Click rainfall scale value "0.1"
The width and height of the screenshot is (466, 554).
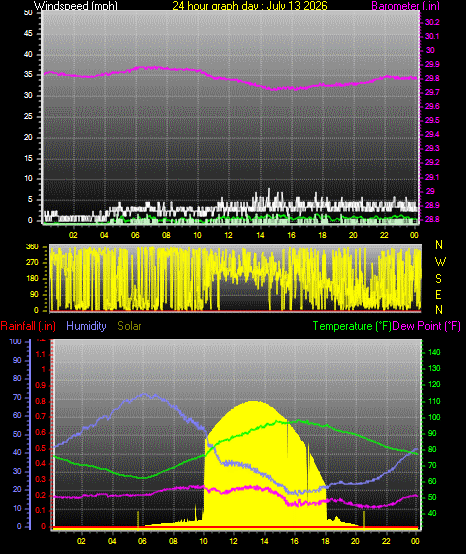[41, 511]
